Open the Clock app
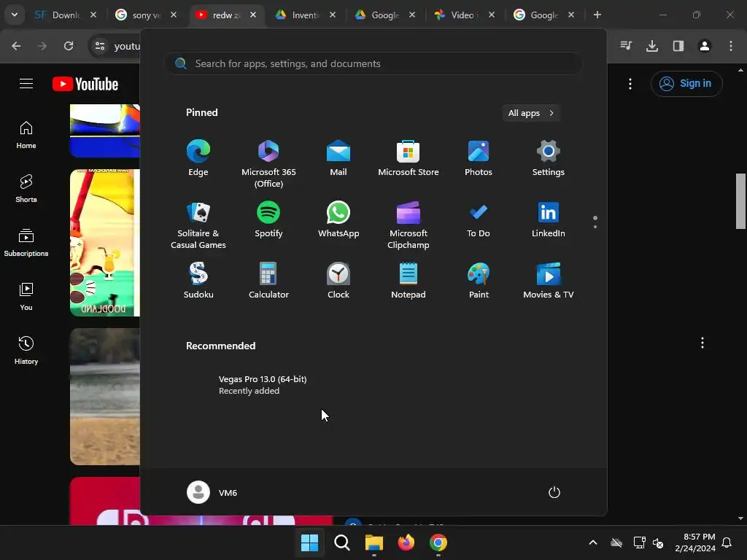Viewport: 747px width, 560px height. (x=338, y=281)
